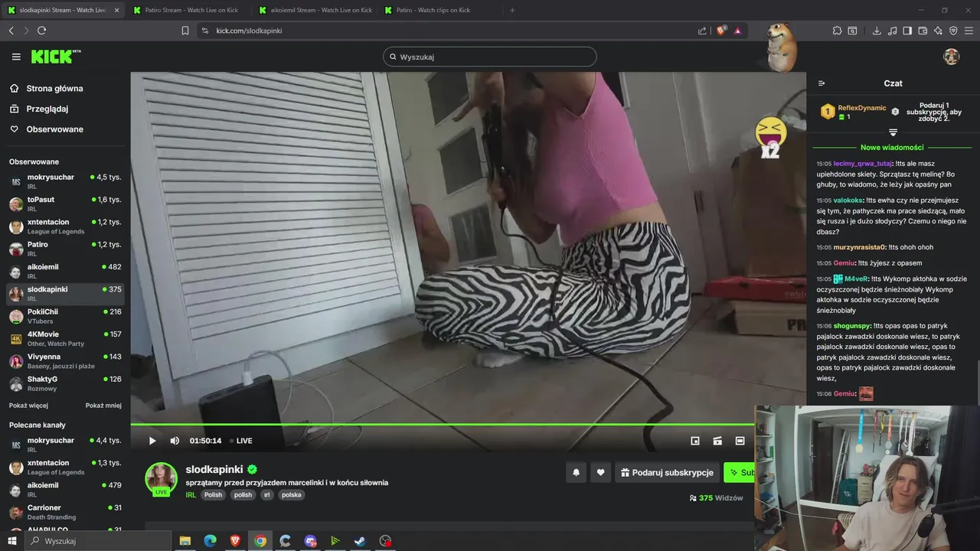Click ReflexDynamic in the chat leaderboard
The height and width of the screenshot is (551, 980).
[861, 108]
